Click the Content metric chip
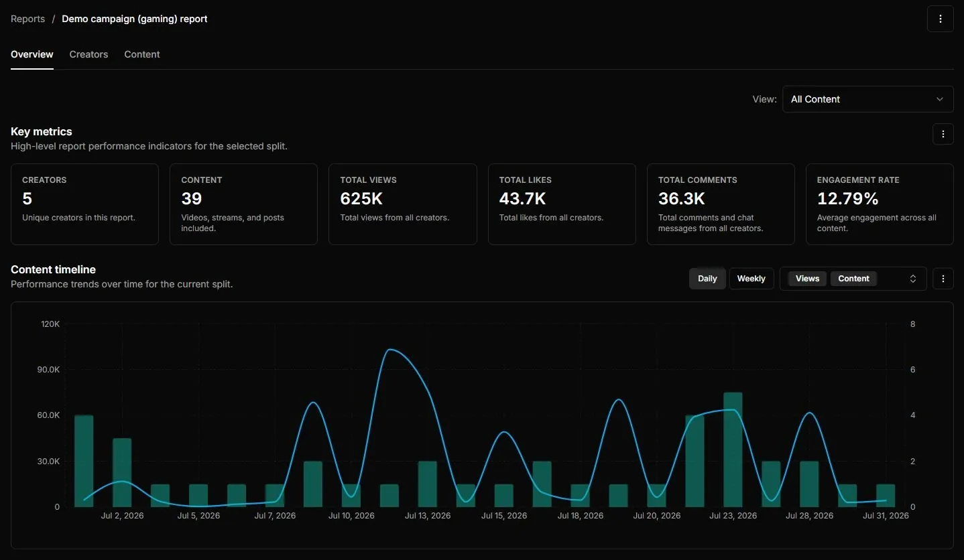Screen dimensions: 964x560 pyautogui.click(x=853, y=279)
